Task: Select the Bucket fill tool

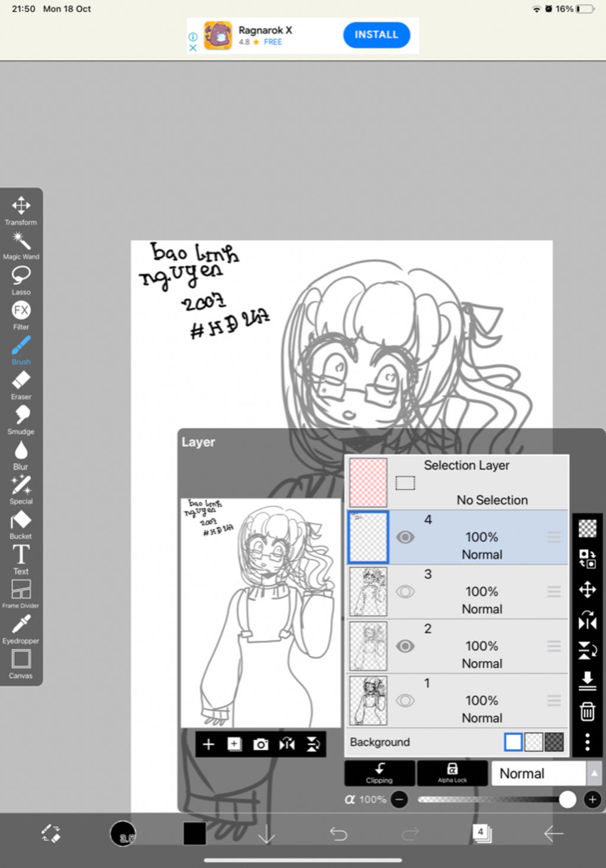Action: [x=21, y=525]
